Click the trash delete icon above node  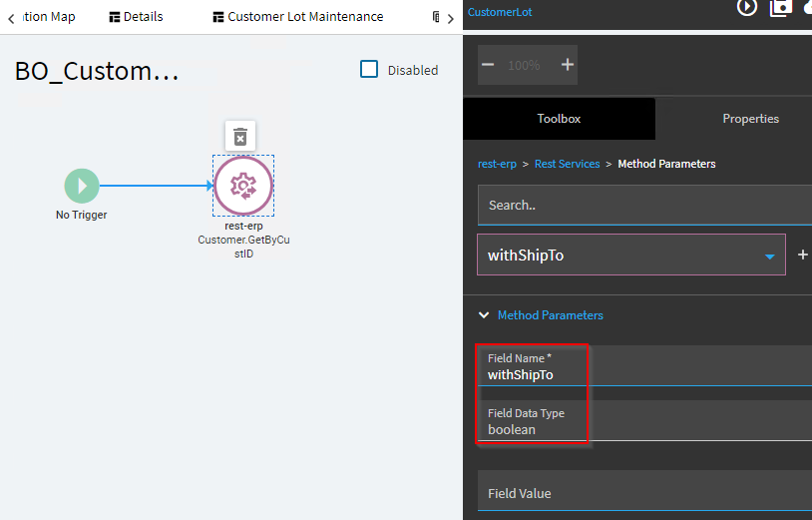(239, 137)
